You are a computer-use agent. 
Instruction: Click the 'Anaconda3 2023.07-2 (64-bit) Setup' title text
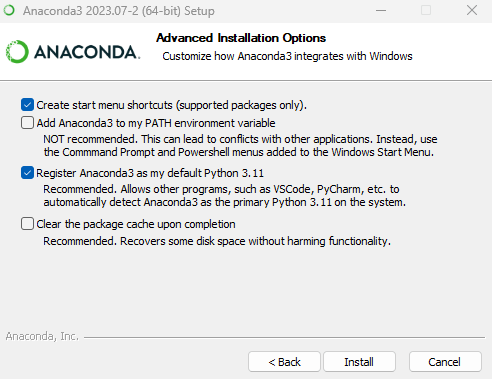click(x=119, y=11)
